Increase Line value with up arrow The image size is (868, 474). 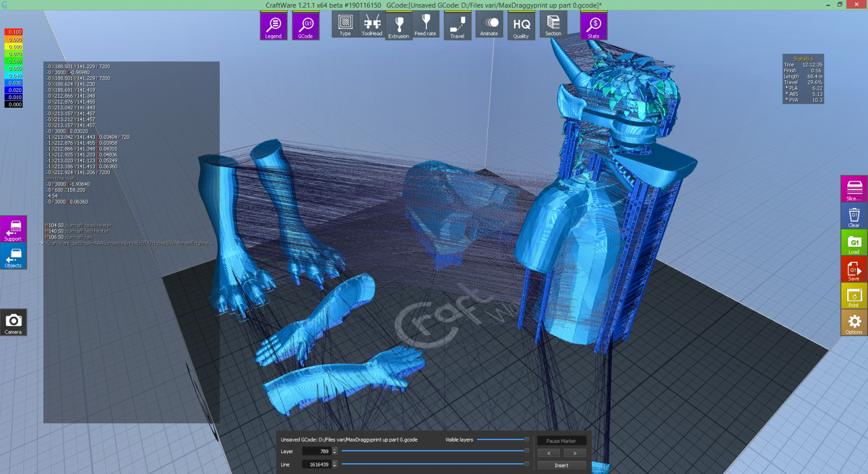[x=334, y=462]
